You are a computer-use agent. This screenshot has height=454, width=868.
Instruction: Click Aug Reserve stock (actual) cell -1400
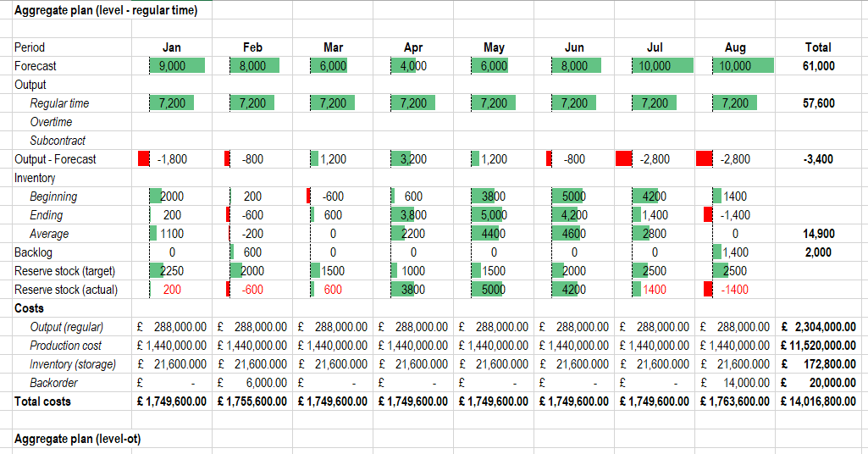pyautogui.click(x=735, y=290)
